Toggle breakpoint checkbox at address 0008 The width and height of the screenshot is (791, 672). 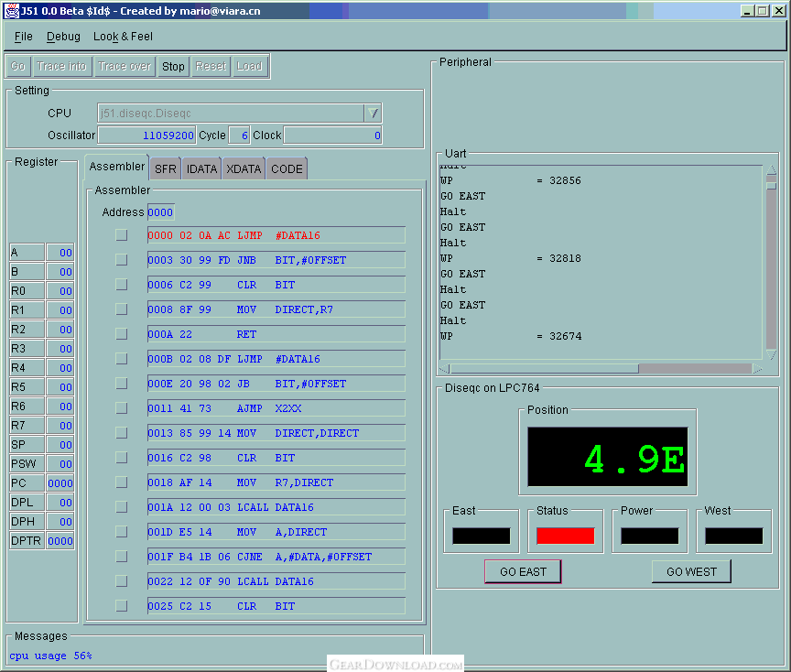(x=122, y=309)
